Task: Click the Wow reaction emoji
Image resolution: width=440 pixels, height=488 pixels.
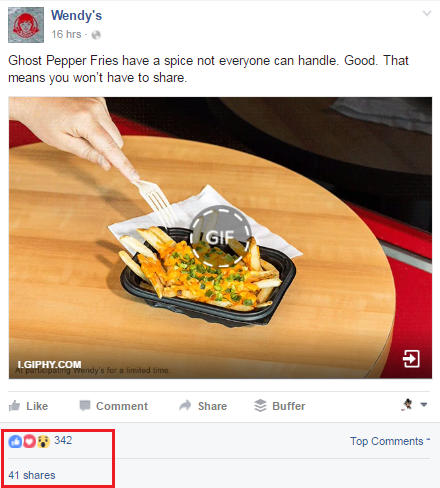Action: pos(43,441)
